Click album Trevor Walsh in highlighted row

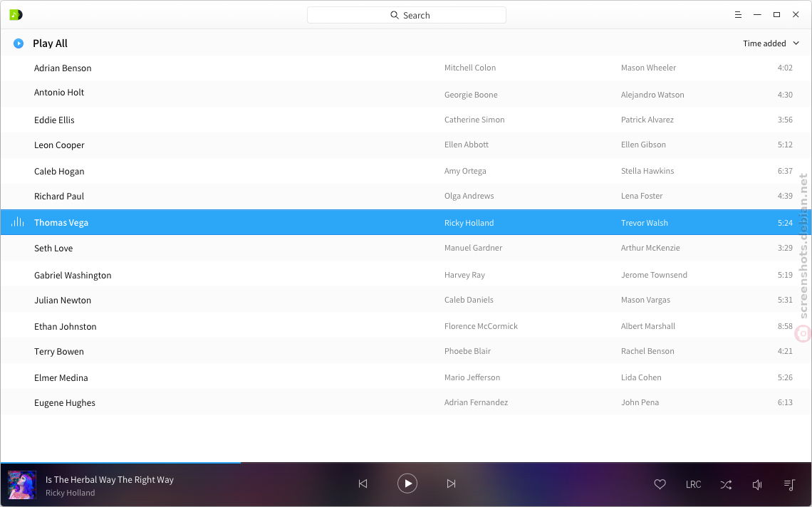(x=644, y=223)
